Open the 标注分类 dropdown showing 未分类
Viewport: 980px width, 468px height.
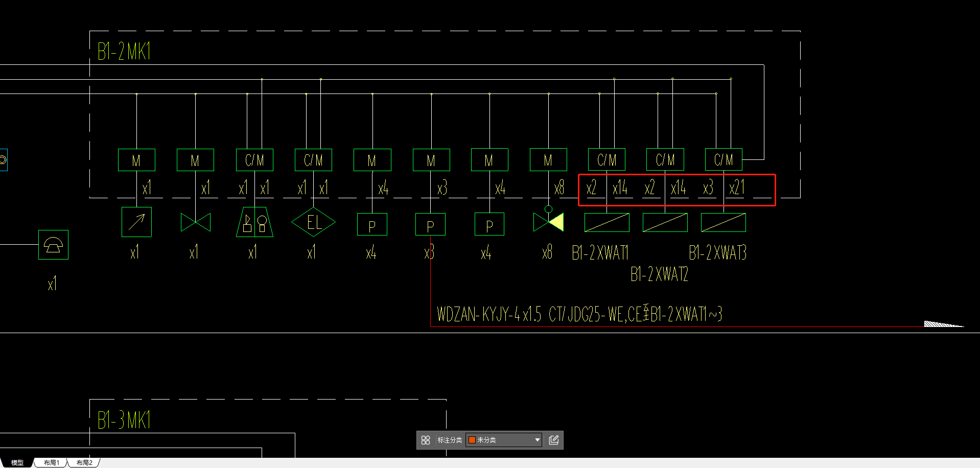[504, 440]
